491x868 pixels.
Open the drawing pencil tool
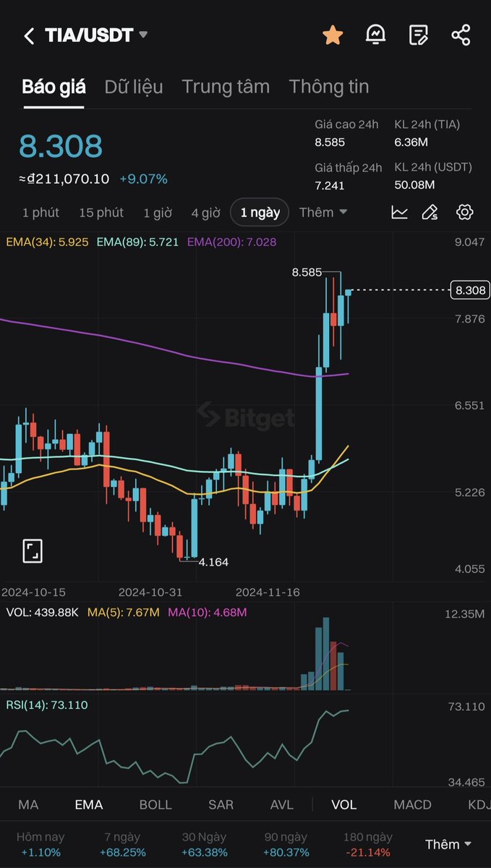430,212
